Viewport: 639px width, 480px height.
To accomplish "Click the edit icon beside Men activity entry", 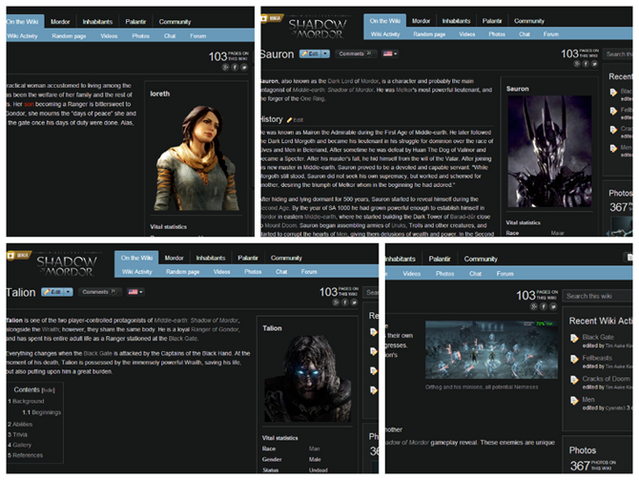I will click(x=574, y=401).
